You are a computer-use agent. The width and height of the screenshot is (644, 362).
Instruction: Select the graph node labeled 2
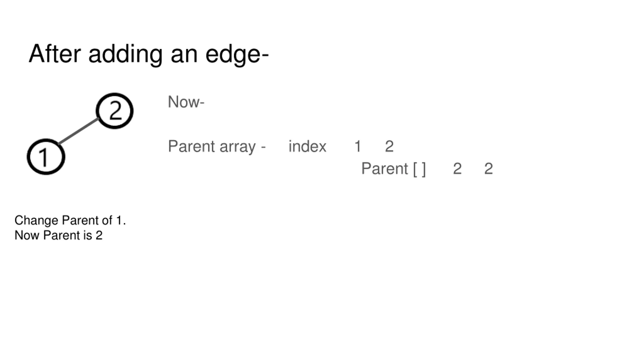click(x=115, y=111)
